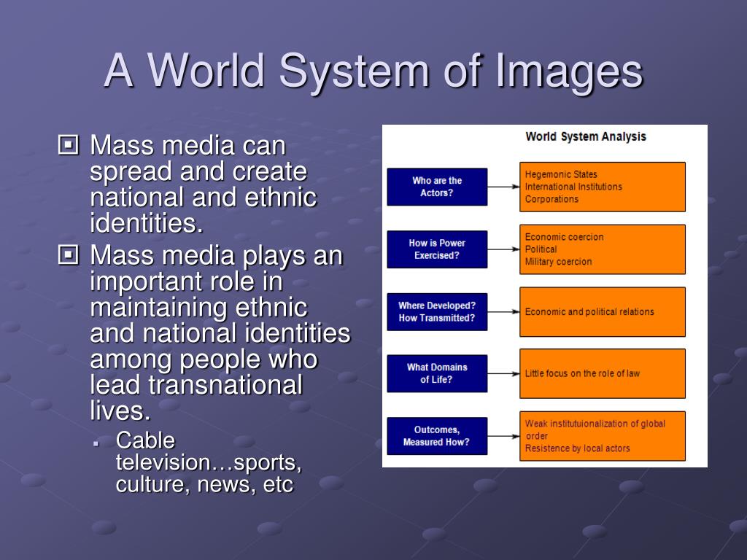Viewport: 747px width, 560px height.
Task: Click the orange 'Little focus on the role of law' box
Action: coord(602,373)
